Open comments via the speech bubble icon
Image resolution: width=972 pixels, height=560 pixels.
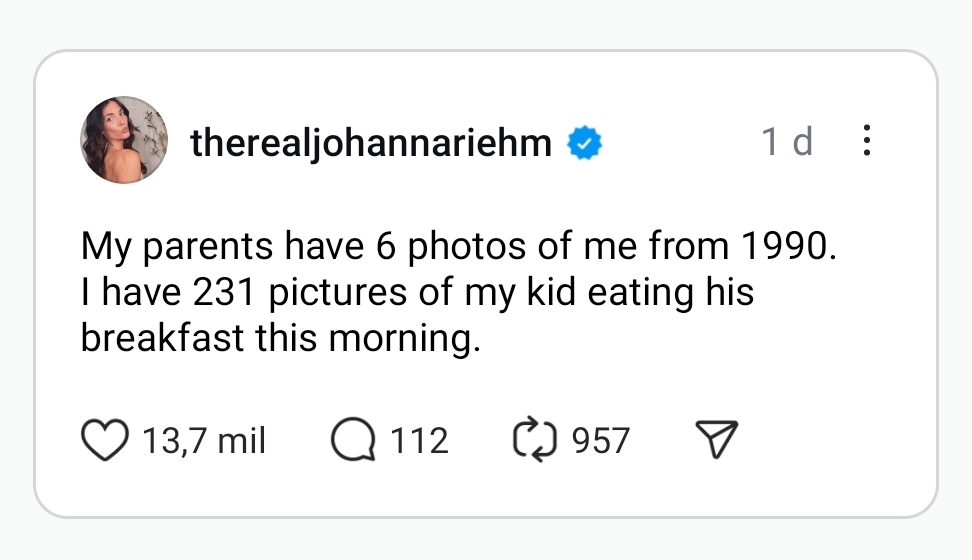pos(351,440)
